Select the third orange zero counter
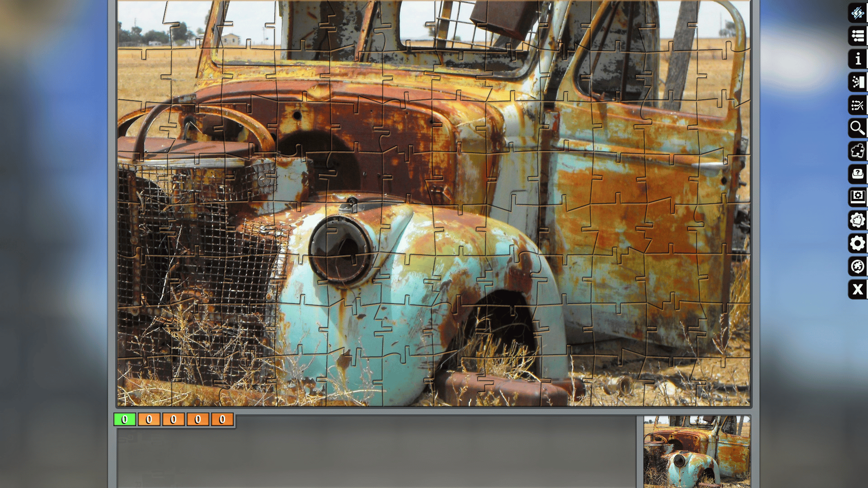Viewport: 868px width, 488px height. [198, 419]
